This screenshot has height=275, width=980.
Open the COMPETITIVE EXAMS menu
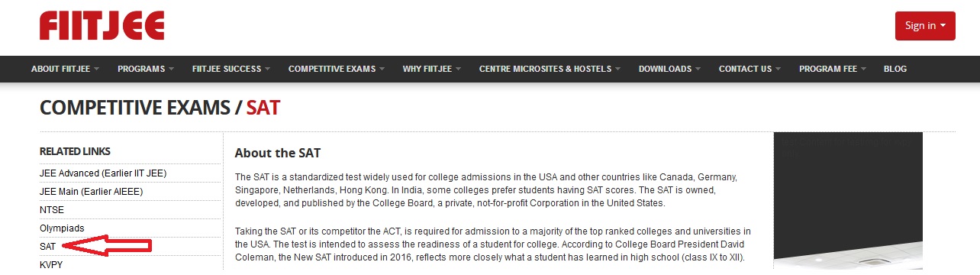coord(337,69)
